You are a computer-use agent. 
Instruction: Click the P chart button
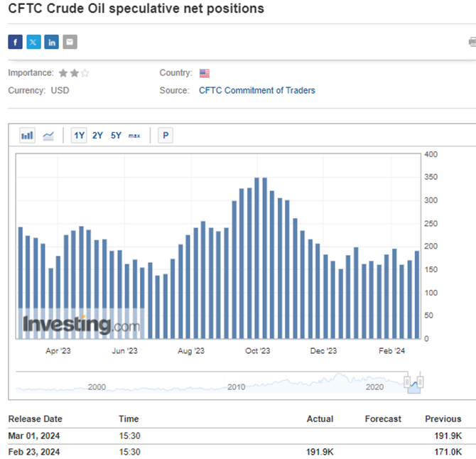pyautogui.click(x=166, y=136)
